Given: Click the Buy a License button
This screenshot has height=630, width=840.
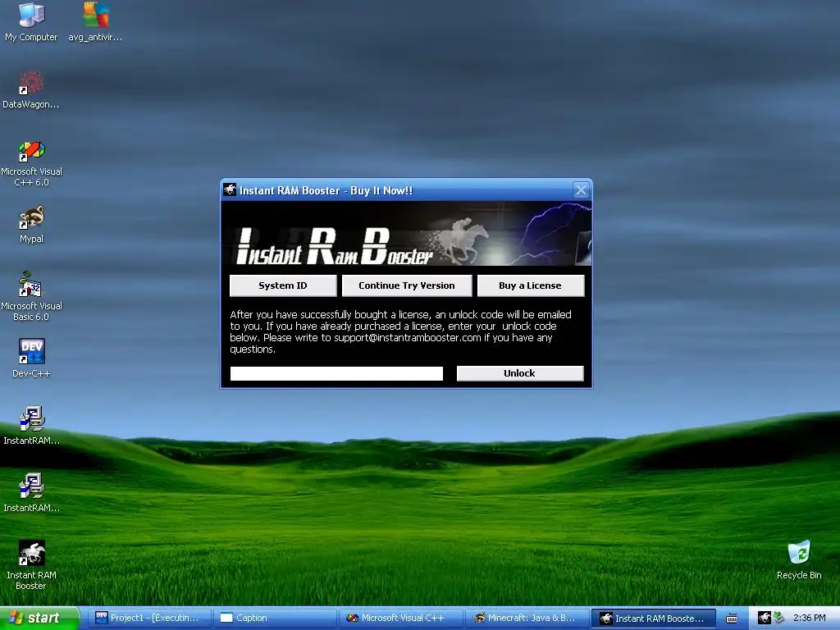Looking at the screenshot, I should click(531, 285).
